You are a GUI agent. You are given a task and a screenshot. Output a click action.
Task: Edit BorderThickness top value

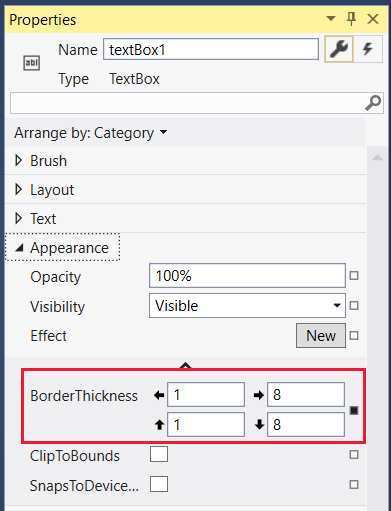(206, 424)
